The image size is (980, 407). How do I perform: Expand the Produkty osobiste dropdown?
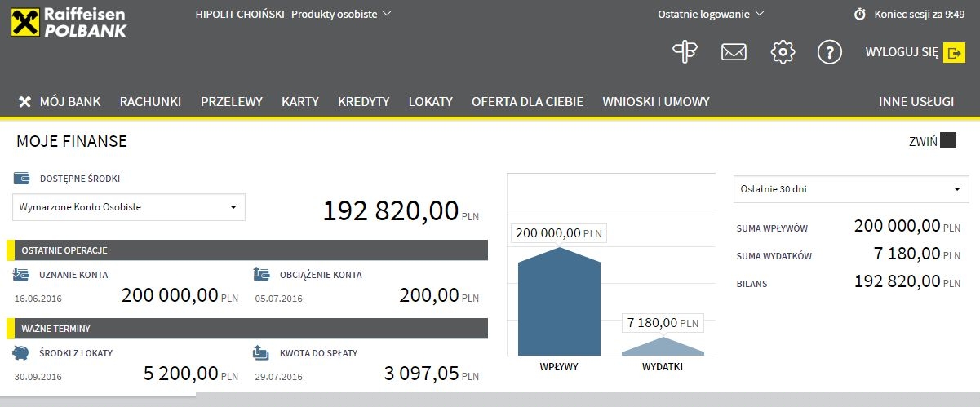pyautogui.click(x=341, y=14)
